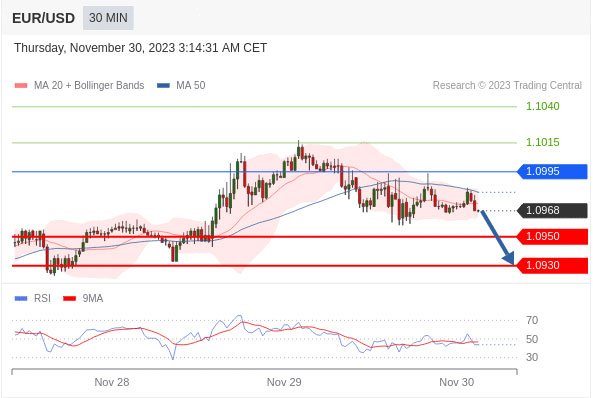Click the MA 50 blue legend swatch
593x398 pixels.
163,86
